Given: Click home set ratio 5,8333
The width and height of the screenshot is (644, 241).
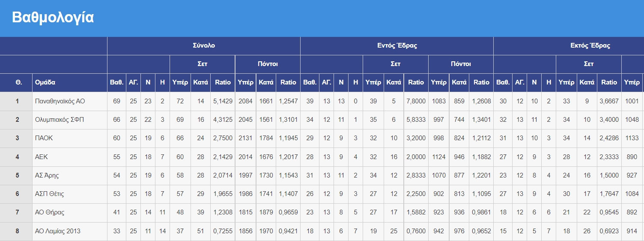Looking at the screenshot, I should pyautogui.click(x=416, y=120).
